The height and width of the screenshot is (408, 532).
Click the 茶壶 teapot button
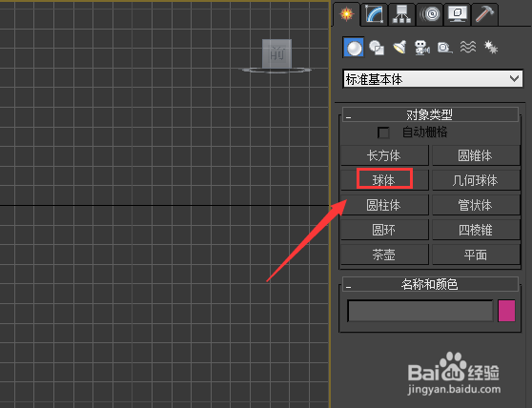point(384,255)
